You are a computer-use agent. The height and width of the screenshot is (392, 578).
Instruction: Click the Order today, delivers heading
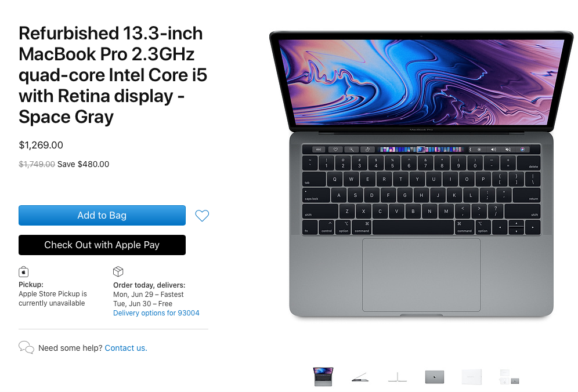(149, 285)
